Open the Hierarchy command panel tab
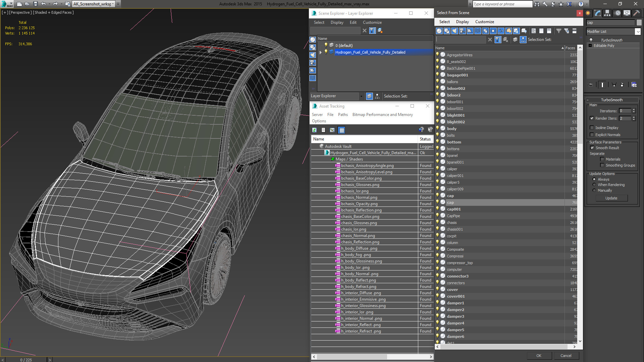The image size is (644, 362). [607, 13]
